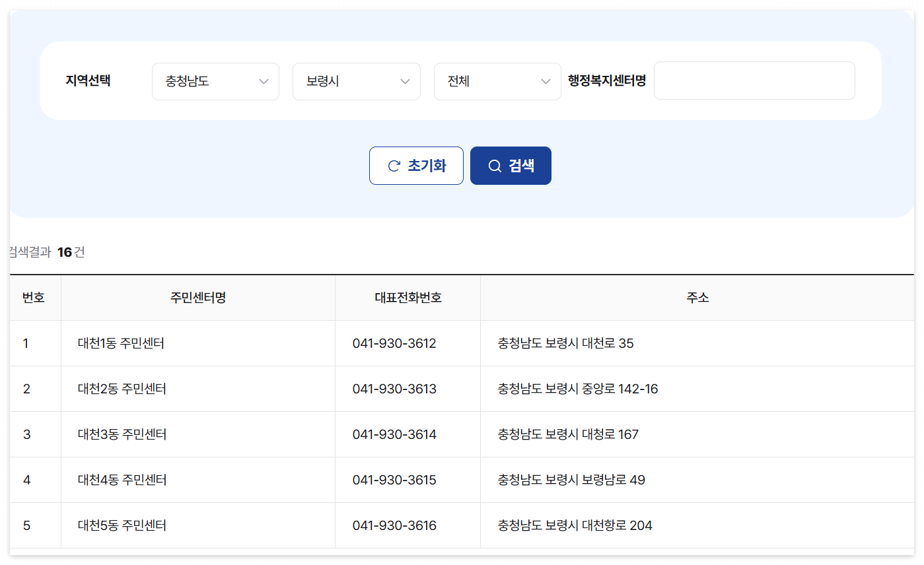Open the 충청남도 province dropdown

tap(215, 82)
